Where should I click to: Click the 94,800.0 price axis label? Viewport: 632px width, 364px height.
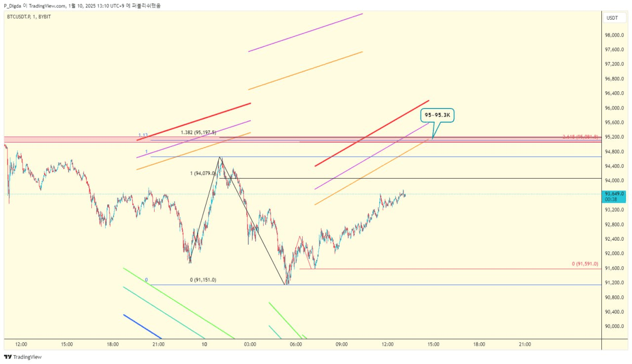pos(615,151)
